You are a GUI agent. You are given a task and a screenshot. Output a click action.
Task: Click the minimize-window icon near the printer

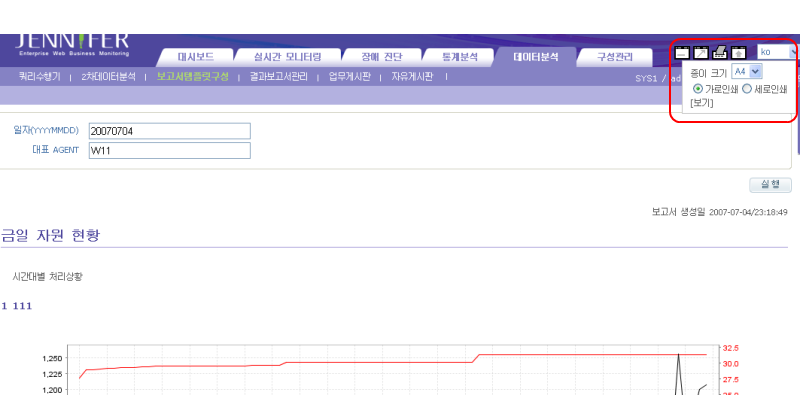682,52
